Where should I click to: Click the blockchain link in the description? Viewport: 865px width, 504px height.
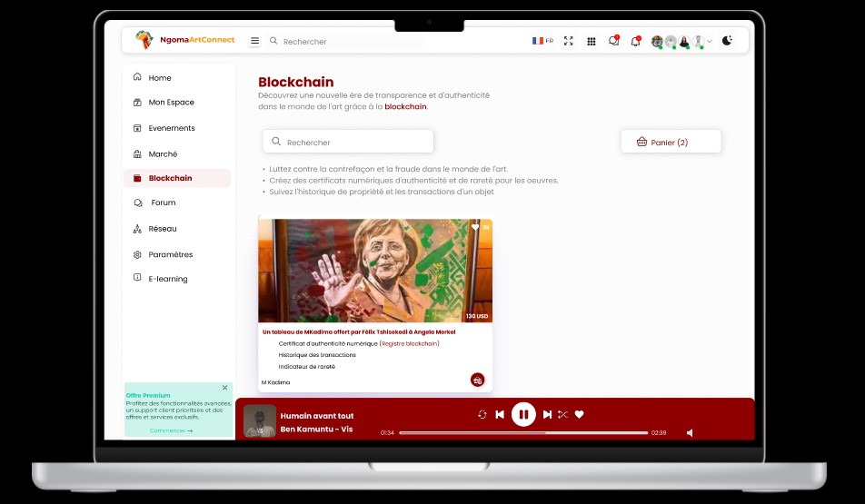[405, 106]
